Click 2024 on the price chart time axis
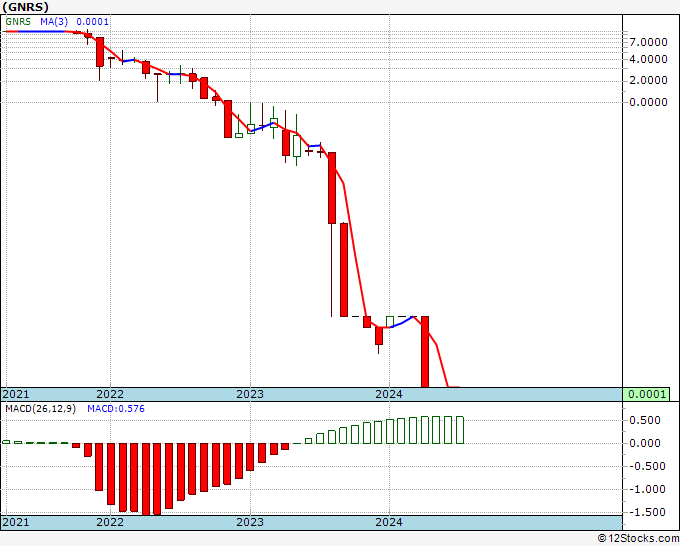 [x=389, y=394]
